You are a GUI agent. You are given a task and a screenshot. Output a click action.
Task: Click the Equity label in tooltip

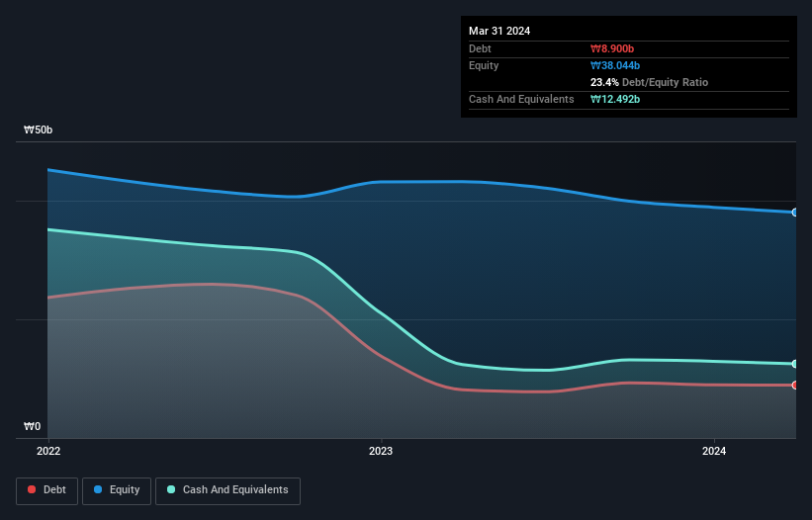click(484, 65)
